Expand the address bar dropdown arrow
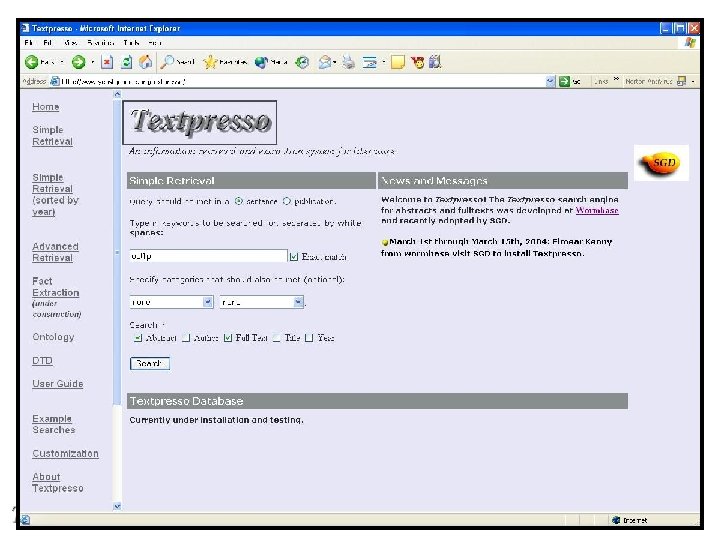Image resolution: width=720 pixels, height=540 pixels. coord(551,82)
